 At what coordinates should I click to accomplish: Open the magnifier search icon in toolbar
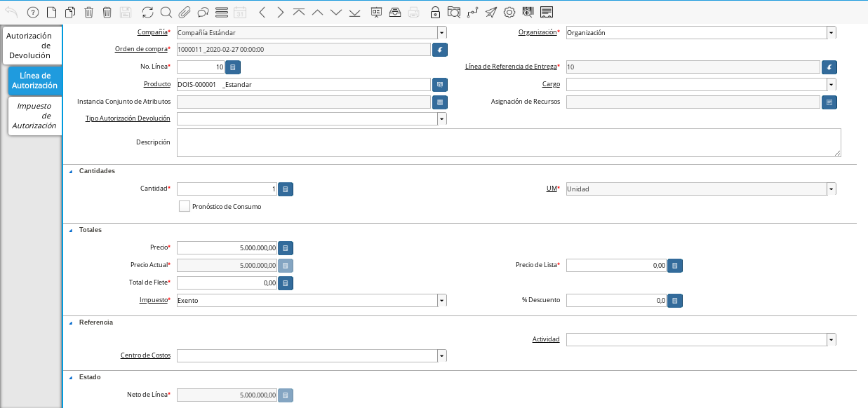pyautogui.click(x=166, y=12)
